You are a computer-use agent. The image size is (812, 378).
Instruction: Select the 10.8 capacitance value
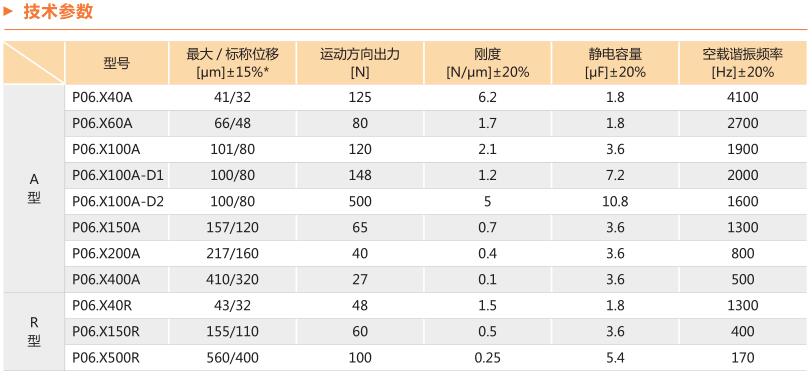click(x=615, y=201)
